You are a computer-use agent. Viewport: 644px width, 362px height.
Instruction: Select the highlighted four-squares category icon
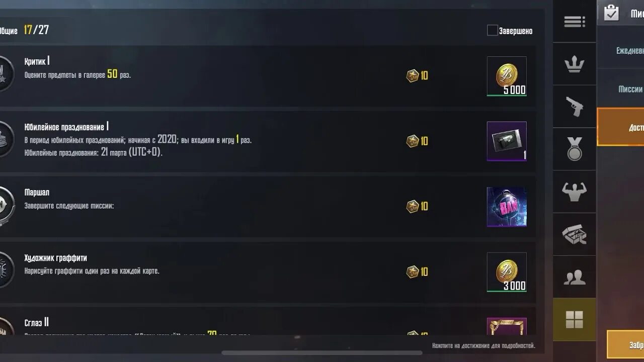click(574, 319)
